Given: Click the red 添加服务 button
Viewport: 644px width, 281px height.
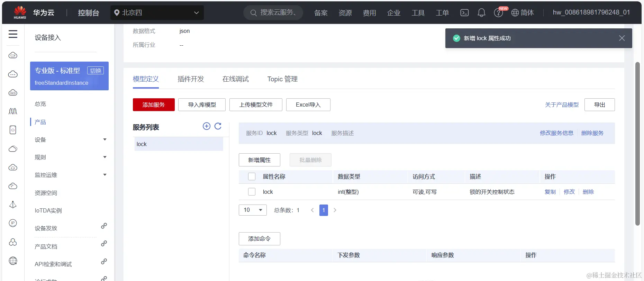Looking at the screenshot, I should pos(154,105).
